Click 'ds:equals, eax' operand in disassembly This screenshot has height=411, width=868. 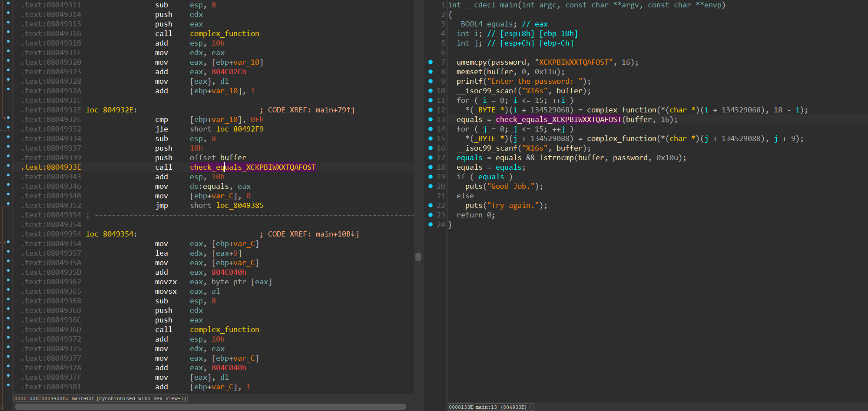tap(220, 186)
